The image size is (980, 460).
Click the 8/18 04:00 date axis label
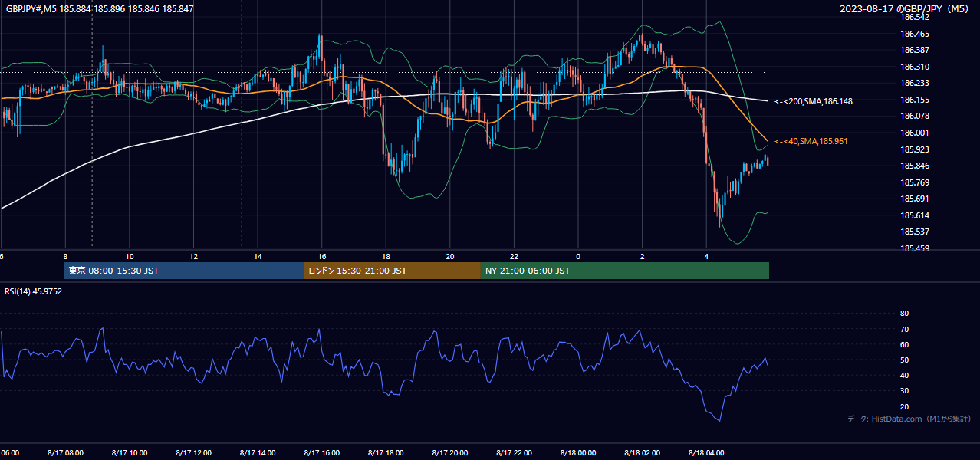706,452
